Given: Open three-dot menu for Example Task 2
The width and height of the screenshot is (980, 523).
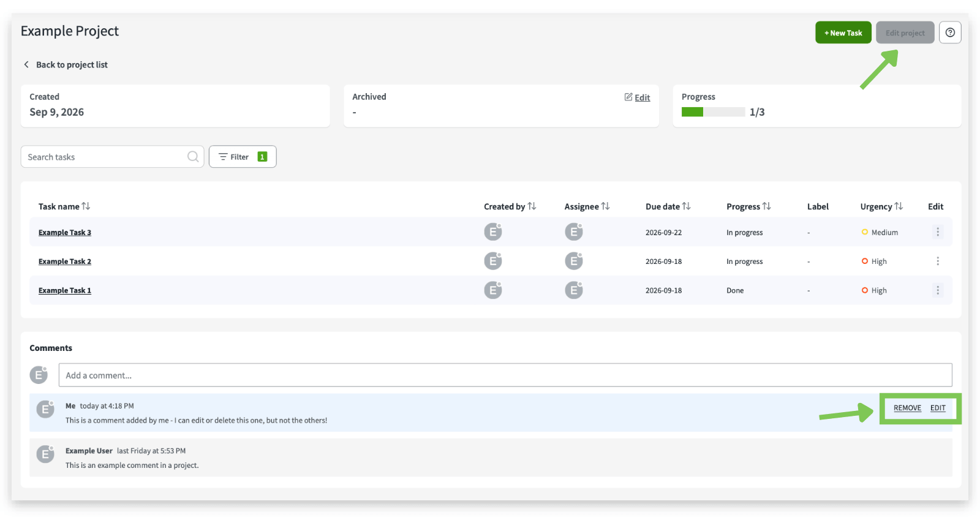Looking at the screenshot, I should click(x=938, y=261).
